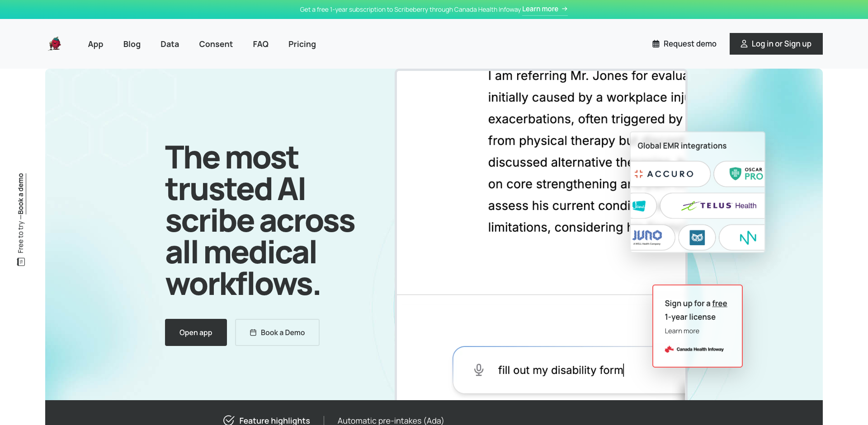
Task: Switch to the FAQ section
Action: [x=260, y=44]
